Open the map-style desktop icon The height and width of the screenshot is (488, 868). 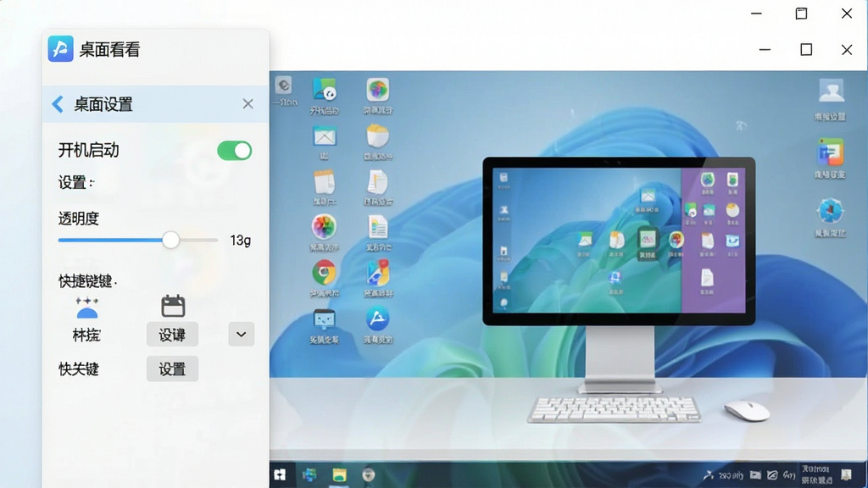[377, 272]
